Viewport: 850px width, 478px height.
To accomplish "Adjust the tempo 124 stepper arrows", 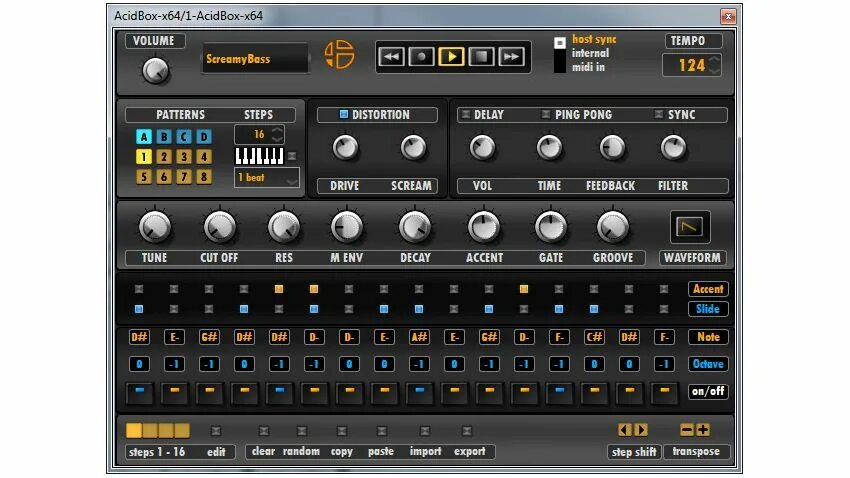I will click(714, 66).
